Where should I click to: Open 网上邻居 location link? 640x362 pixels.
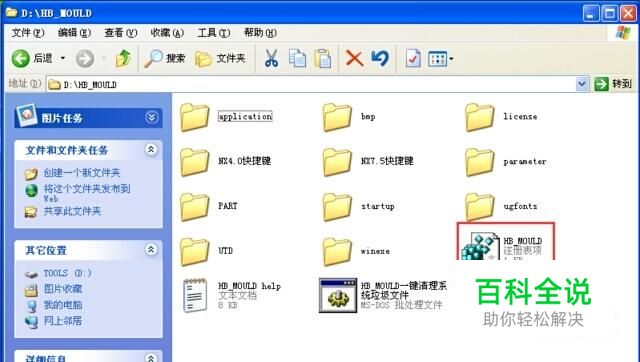[63, 321]
